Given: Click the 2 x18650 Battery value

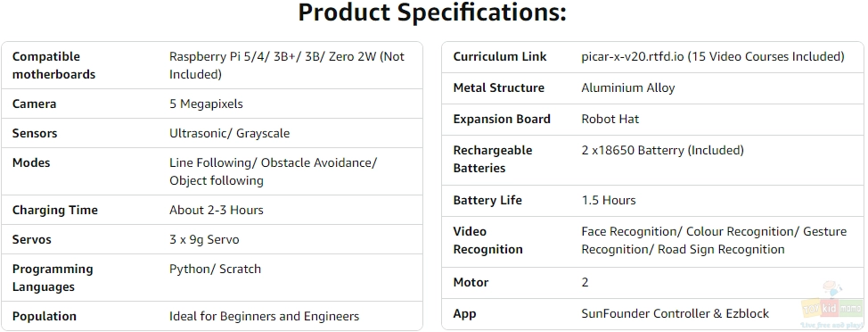Looking at the screenshot, I should [663, 150].
